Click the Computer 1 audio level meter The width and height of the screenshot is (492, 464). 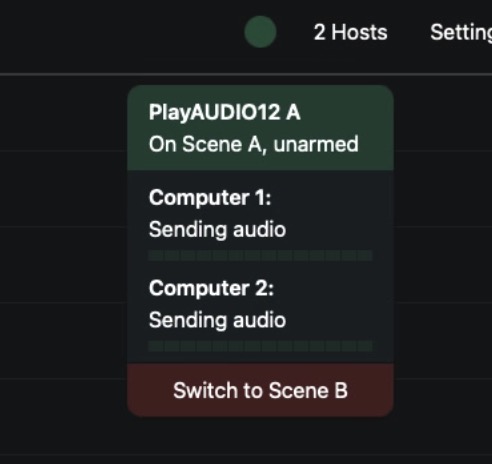[x=260, y=255]
